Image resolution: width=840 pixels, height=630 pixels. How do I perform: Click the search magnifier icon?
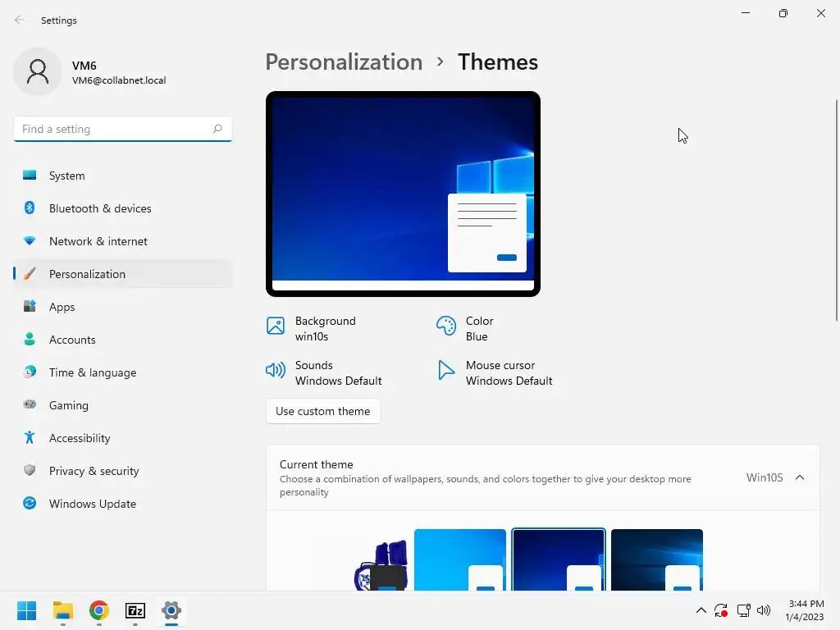(217, 129)
